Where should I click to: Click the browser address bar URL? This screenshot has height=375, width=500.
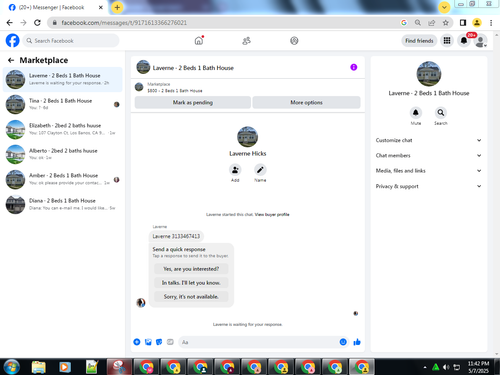tap(124, 23)
